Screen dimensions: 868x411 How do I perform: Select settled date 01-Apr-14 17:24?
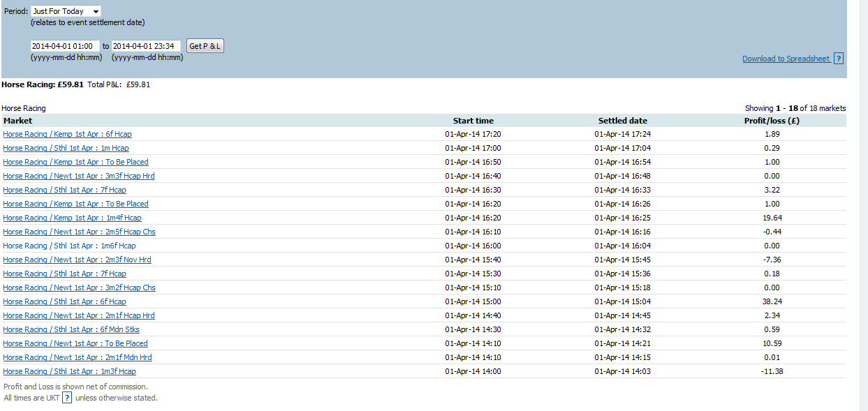pos(622,134)
